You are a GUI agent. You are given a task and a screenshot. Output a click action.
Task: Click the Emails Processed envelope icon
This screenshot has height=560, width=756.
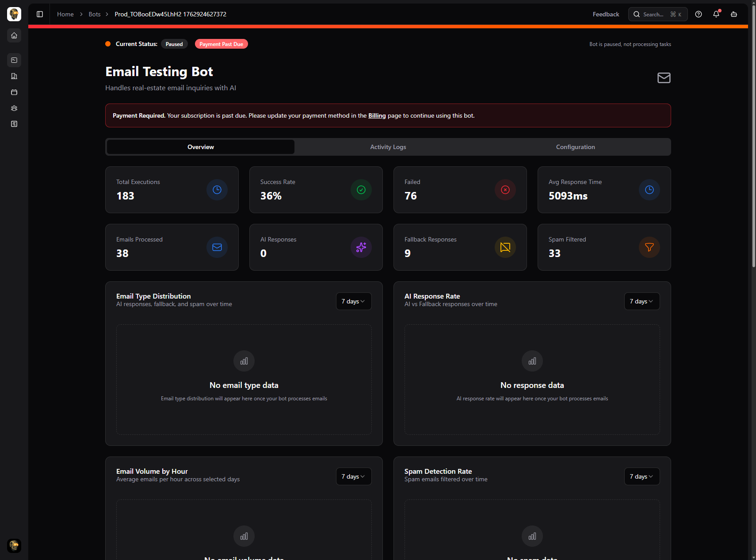(217, 247)
